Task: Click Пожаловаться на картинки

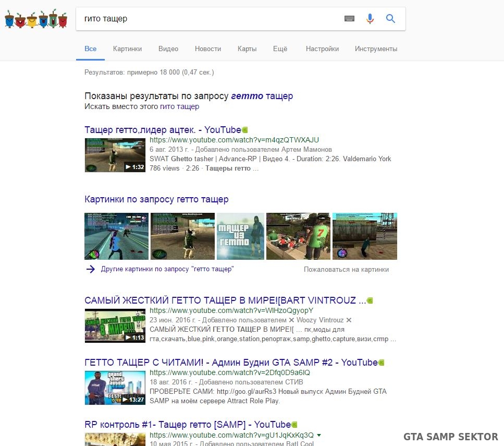Action: coord(346,270)
